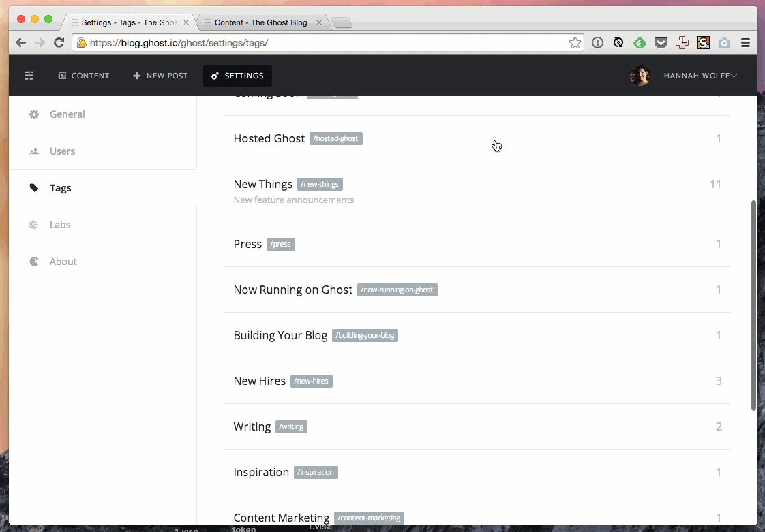Expand the Hannah Wolfe user dropdown
Viewport: 765px width, 532px height.
tap(700, 76)
